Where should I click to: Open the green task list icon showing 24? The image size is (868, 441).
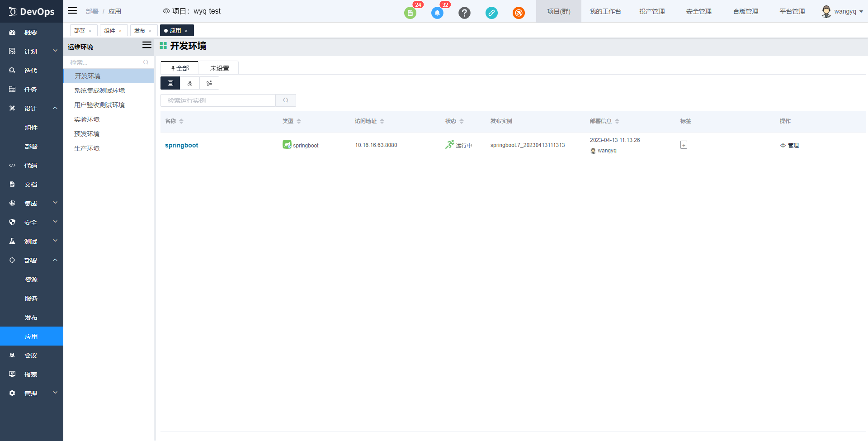click(410, 13)
